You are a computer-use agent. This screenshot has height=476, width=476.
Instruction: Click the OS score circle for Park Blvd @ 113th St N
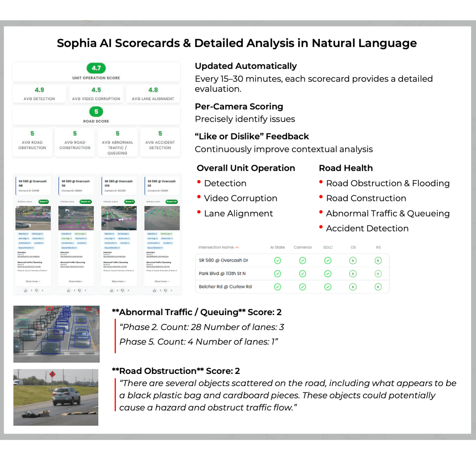pyautogui.click(x=353, y=273)
